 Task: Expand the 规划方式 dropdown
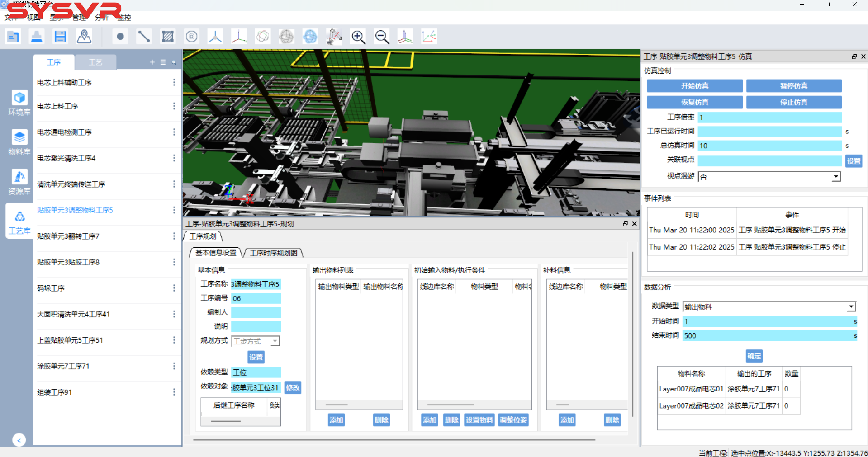(x=275, y=341)
